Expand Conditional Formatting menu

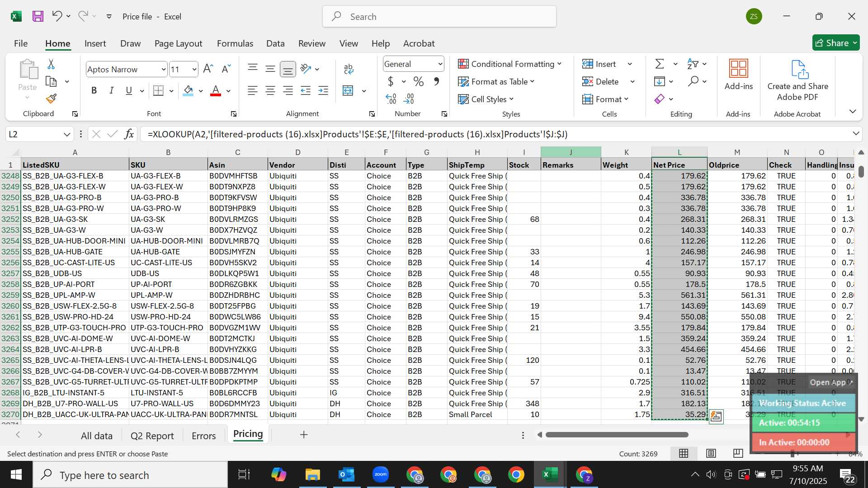pos(509,64)
